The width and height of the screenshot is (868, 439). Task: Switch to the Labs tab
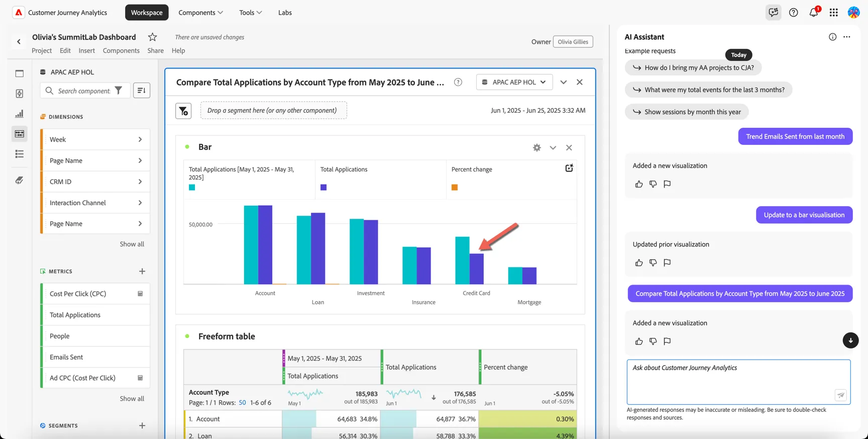point(285,13)
